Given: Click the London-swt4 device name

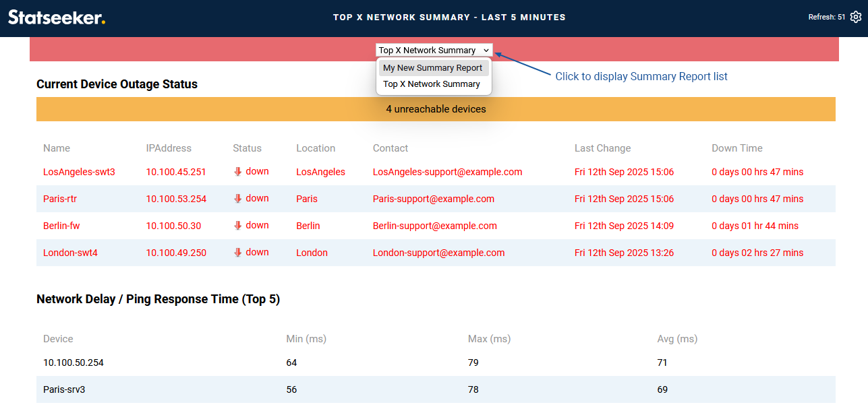Looking at the screenshot, I should point(70,253).
